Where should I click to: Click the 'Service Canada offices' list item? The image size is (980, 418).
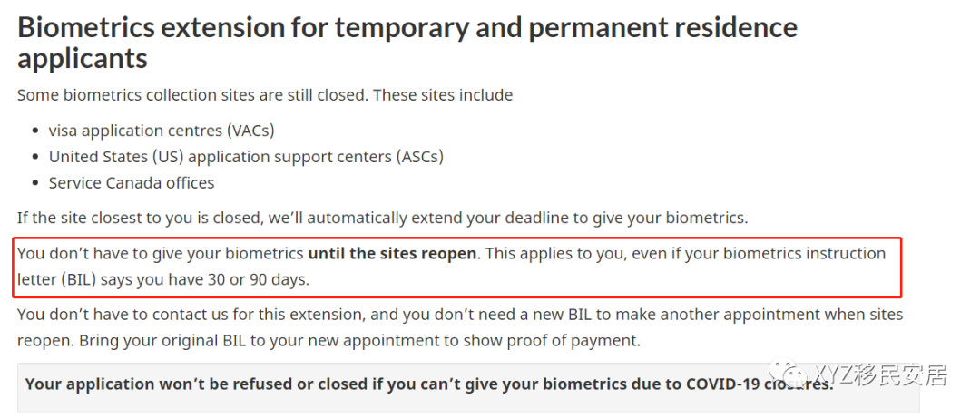[132, 183]
